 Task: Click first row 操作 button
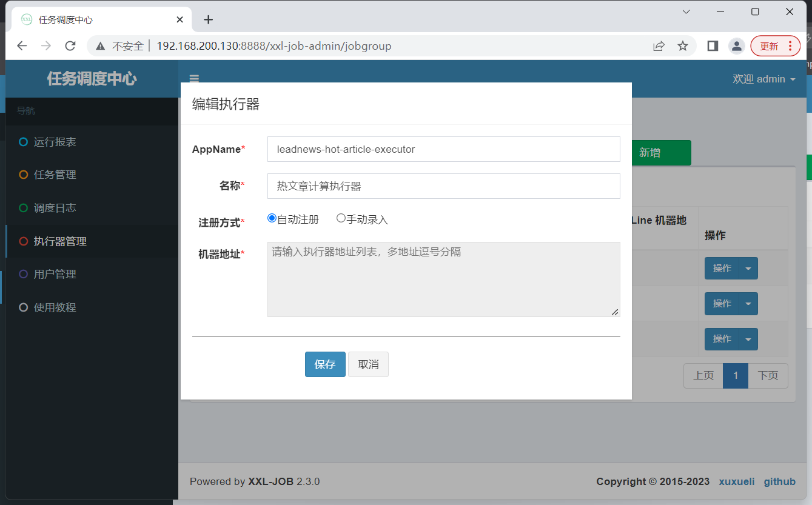tap(722, 269)
